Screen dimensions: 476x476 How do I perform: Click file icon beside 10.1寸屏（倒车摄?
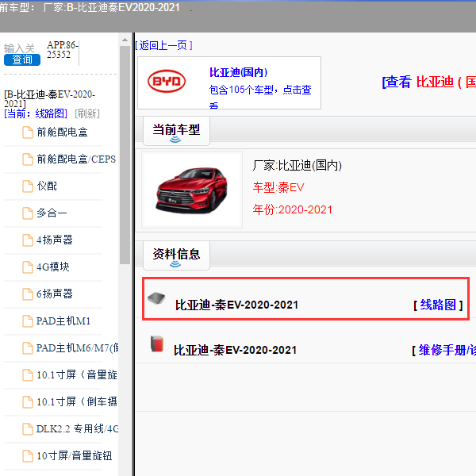point(28,403)
